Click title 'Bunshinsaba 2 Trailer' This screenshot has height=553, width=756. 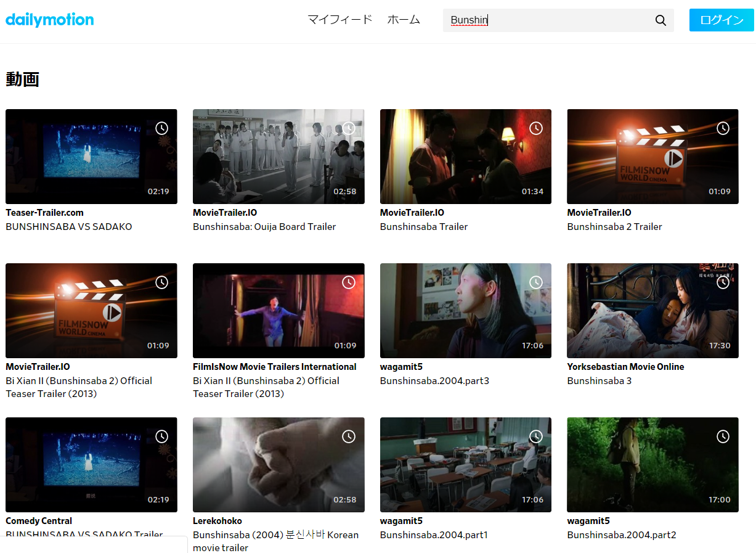(614, 227)
